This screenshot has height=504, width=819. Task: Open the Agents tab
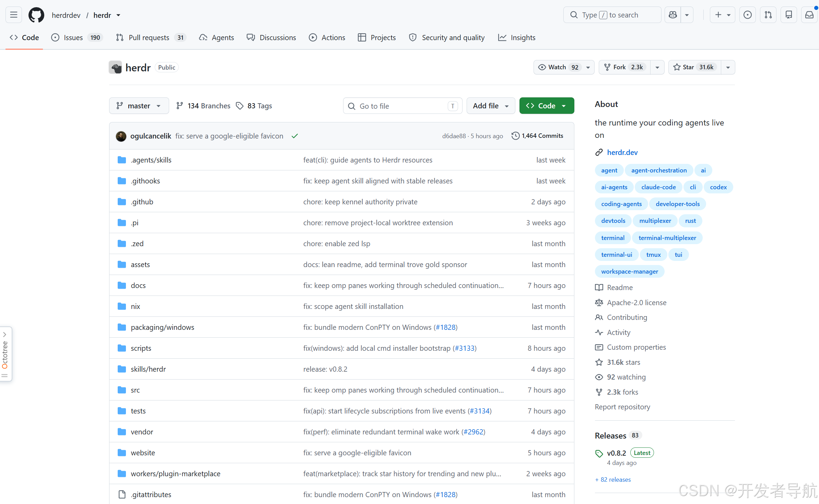tap(217, 37)
